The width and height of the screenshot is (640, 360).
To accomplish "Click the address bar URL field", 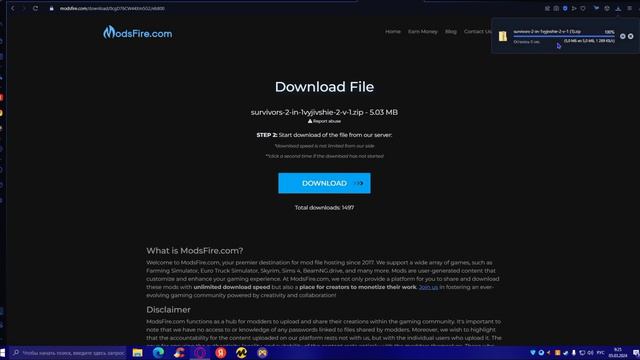I will tap(112, 8).
